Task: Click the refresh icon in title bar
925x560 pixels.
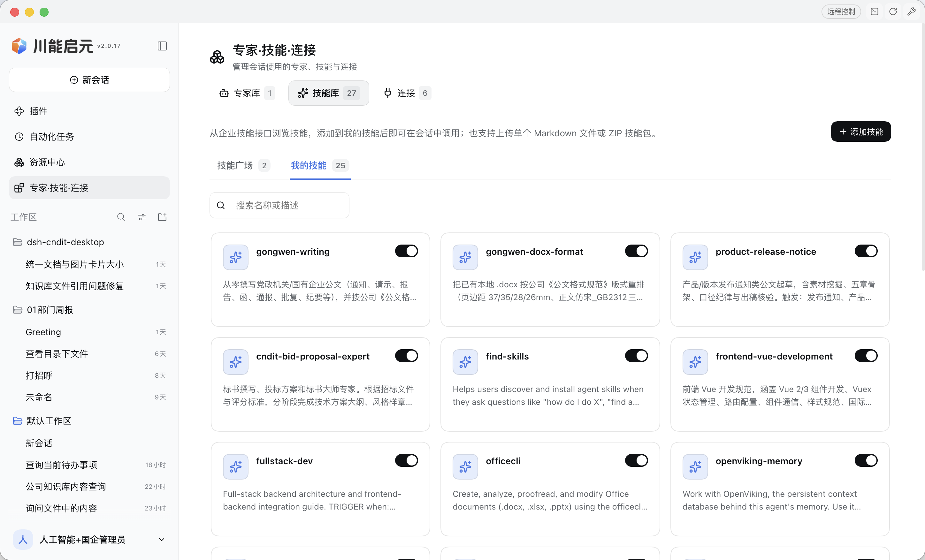Action: point(893,11)
